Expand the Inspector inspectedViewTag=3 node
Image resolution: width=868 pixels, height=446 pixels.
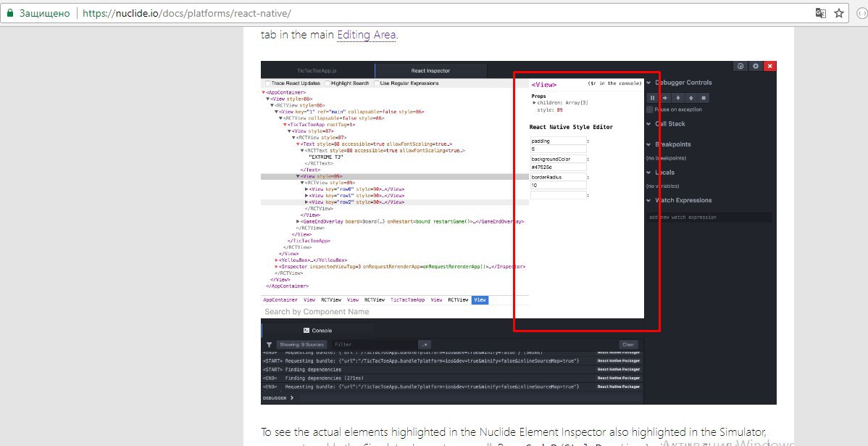click(277, 266)
